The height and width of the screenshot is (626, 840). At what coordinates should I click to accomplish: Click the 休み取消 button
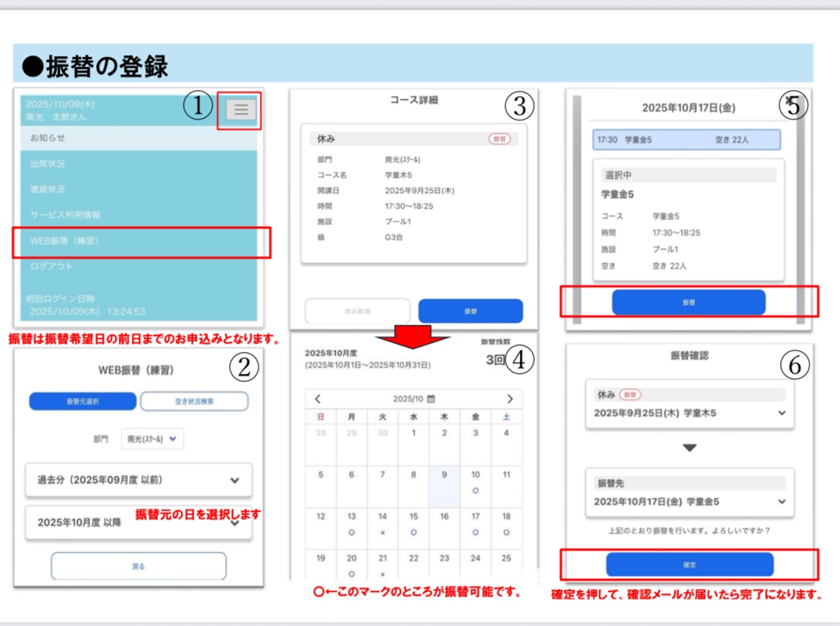tap(357, 311)
